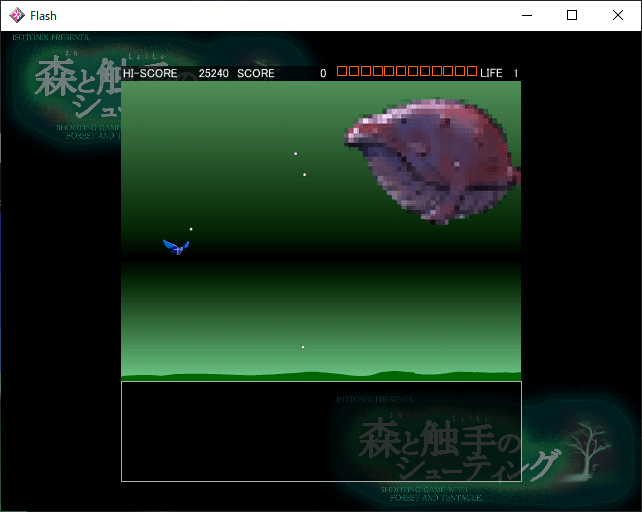Maximize the Flash window
Screen dimensions: 642x512
tap(572, 15)
